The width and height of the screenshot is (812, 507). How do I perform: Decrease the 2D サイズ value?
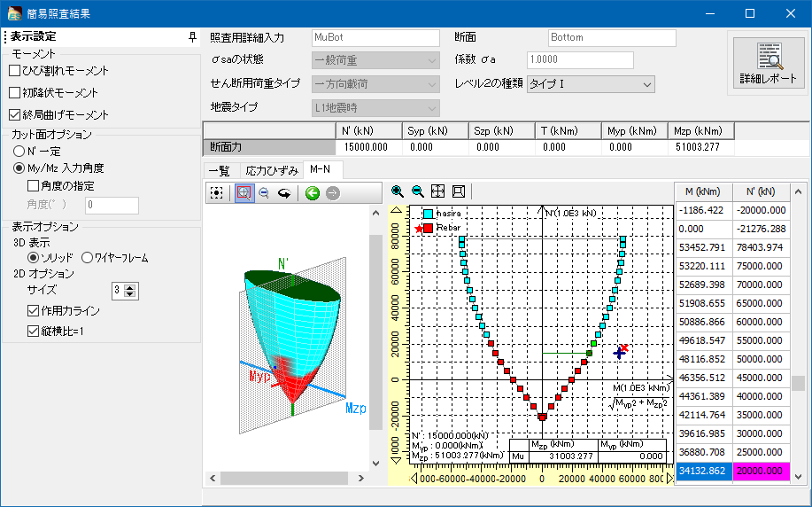[130, 294]
